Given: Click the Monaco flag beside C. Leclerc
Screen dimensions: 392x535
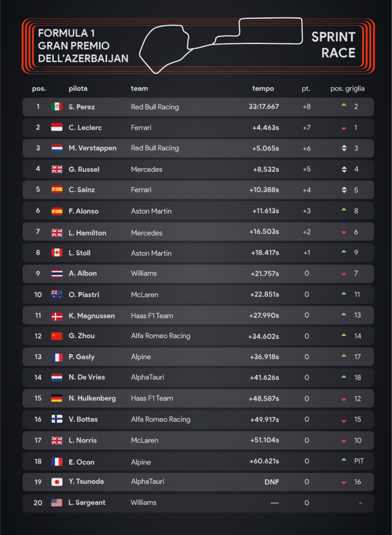Looking at the screenshot, I should (57, 127).
